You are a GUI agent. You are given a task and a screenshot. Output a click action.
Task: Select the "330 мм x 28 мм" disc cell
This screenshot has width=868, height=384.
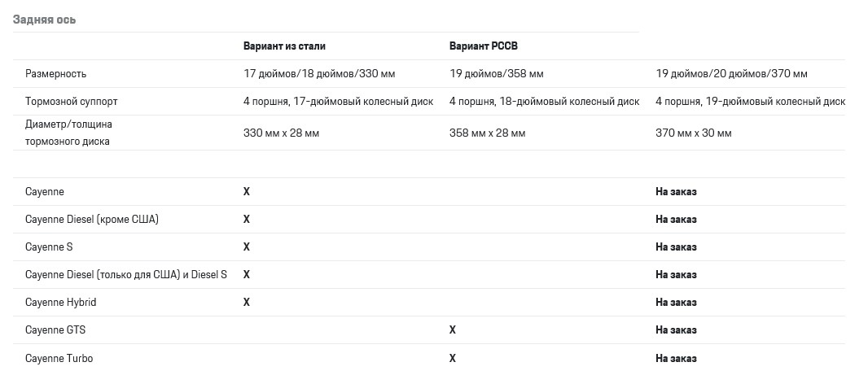click(282, 133)
